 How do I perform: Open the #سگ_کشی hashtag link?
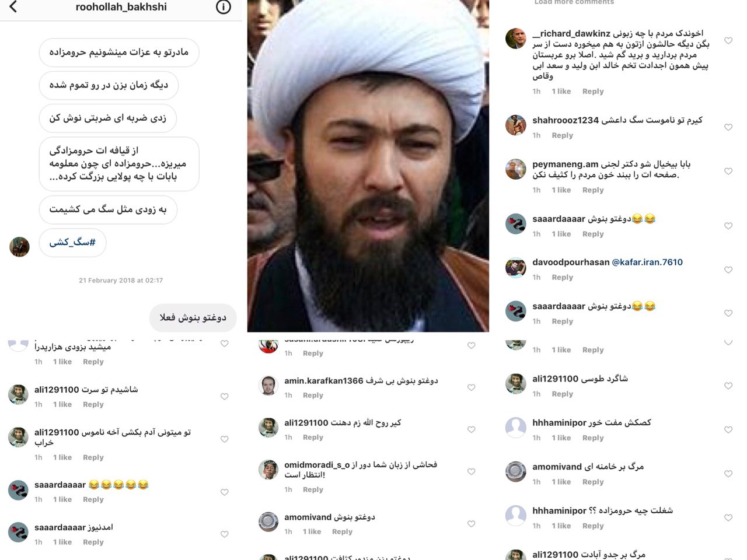click(72, 242)
